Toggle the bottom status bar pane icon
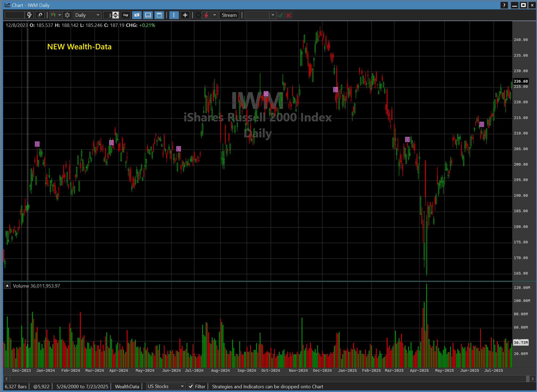This screenshot has width=537, height=392. click(148, 15)
